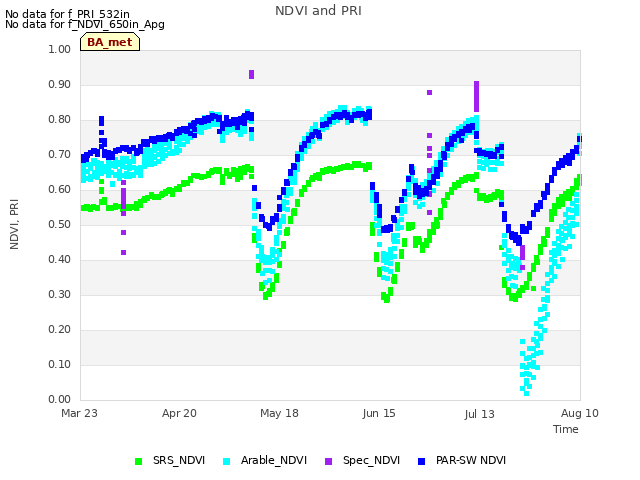The height and width of the screenshot is (480, 640).
Task: Click the 0.40 y-axis tick label
Action: pyautogui.click(x=60, y=260)
